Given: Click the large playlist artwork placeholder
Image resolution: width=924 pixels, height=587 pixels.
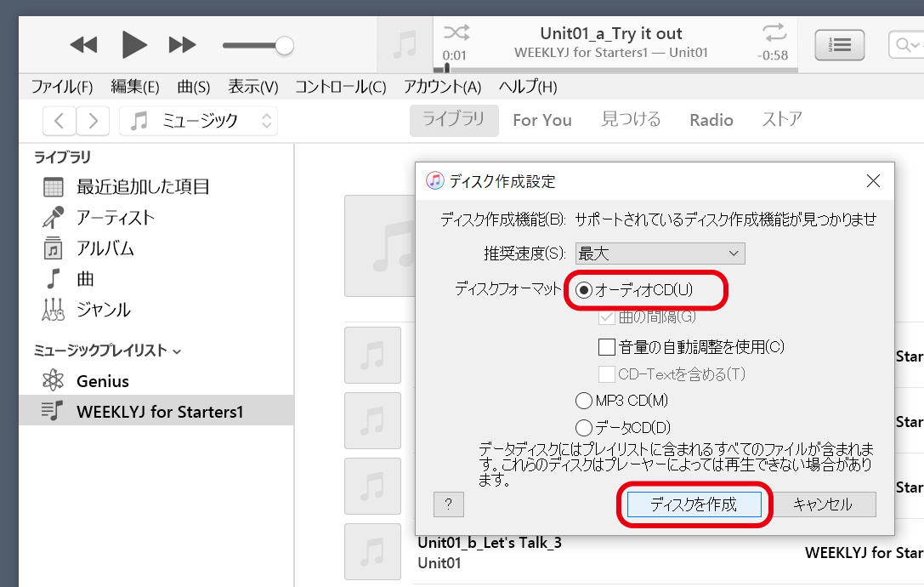Looking at the screenshot, I should click(x=380, y=246).
